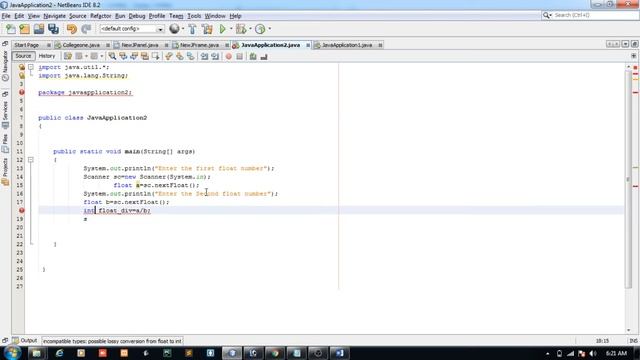Select the Source view button
This screenshot has width=640, height=360.
[x=23, y=56]
